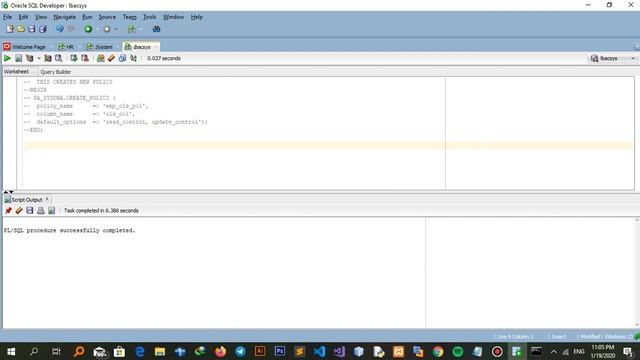Clear Script Output with eraser icon
Viewport: 640px width, 360px height.
[x=19, y=211]
